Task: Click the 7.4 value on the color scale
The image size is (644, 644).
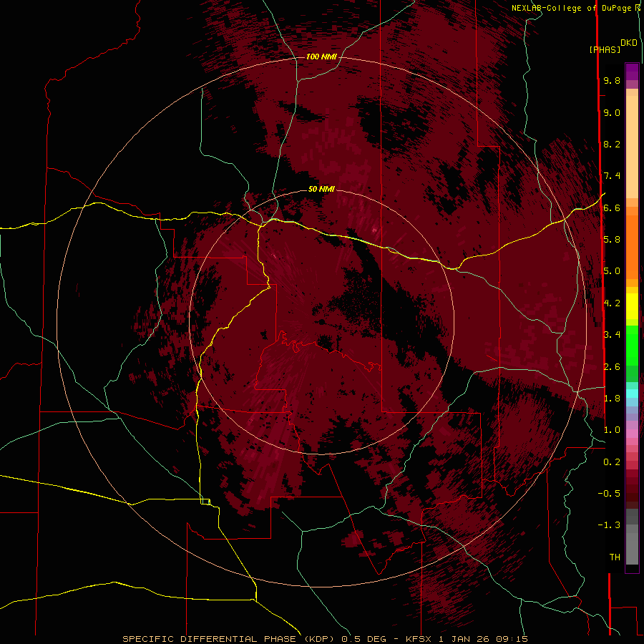Action: click(x=612, y=176)
